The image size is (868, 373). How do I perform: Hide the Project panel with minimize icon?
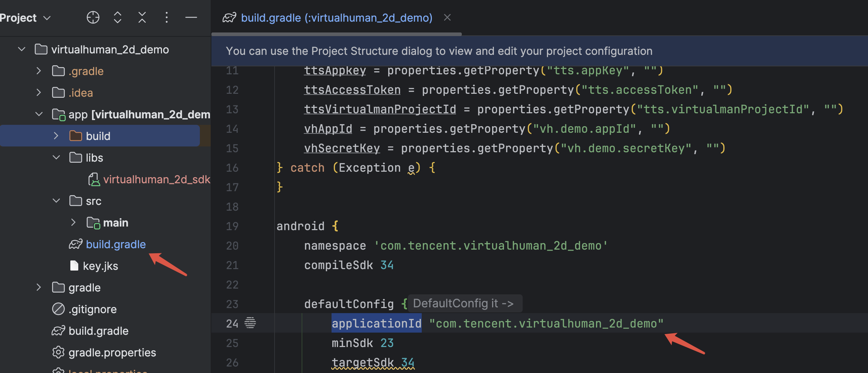coord(191,17)
